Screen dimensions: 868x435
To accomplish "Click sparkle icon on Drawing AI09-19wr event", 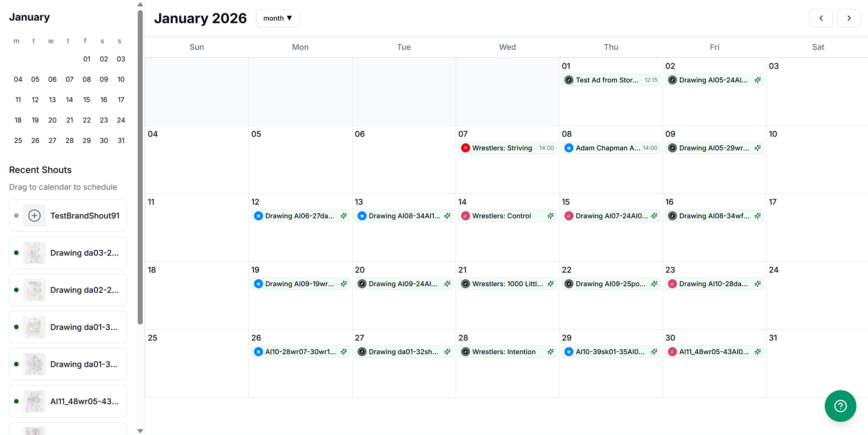I will coord(344,284).
